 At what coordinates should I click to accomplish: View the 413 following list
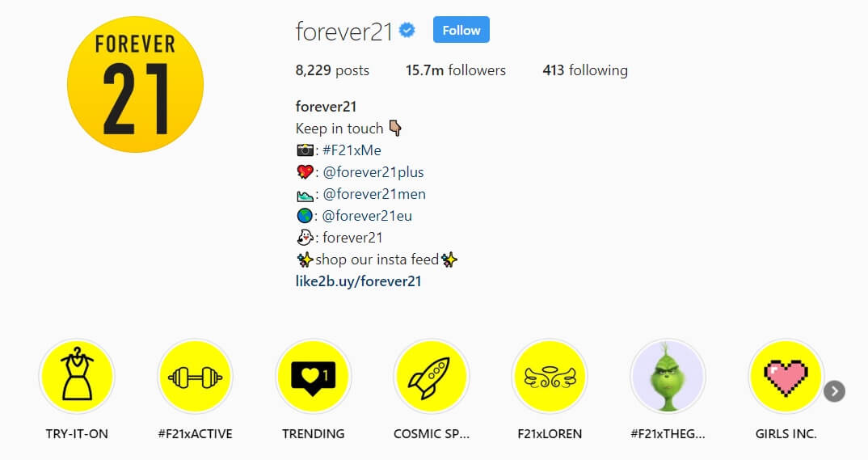[x=585, y=70]
